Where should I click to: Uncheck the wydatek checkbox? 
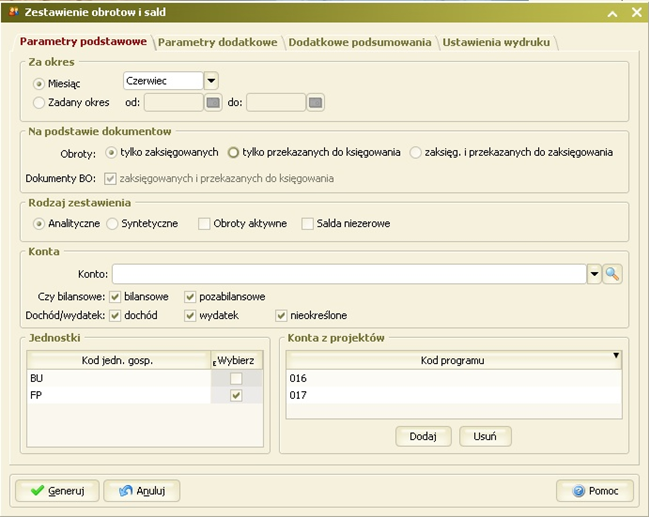point(190,316)
